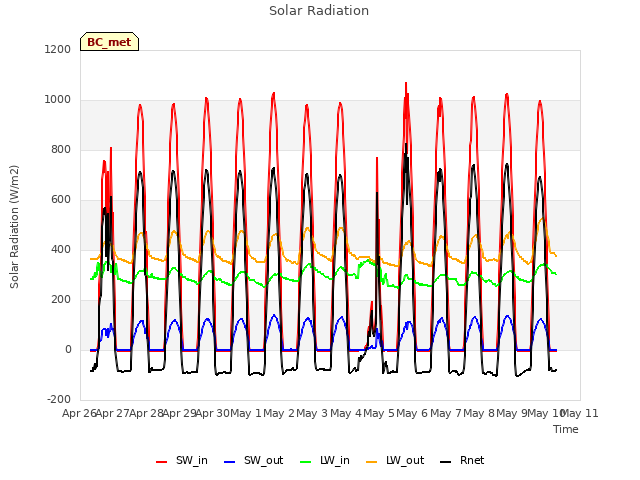Click the green LW_in legend color marker
The width and height of the screenshot is (640, 480).
tap(305, 462)
